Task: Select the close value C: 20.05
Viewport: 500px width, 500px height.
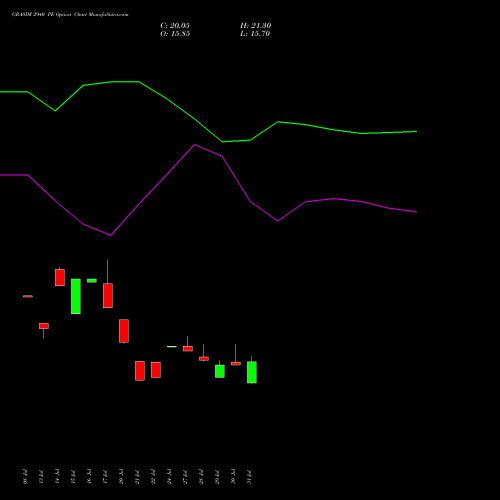Action: click(x=175, y=26)
